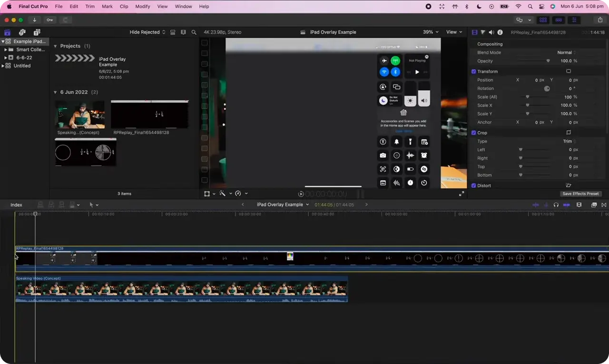Open the Photos and Audio sidebar
This screenshot has width=609, height=364.
[x=22, y=32]
